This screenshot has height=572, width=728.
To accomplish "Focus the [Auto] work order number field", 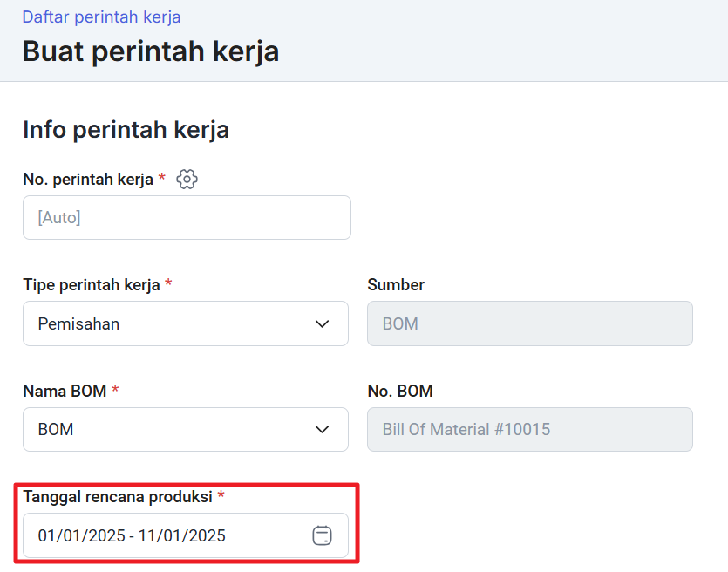I will 187,217.
